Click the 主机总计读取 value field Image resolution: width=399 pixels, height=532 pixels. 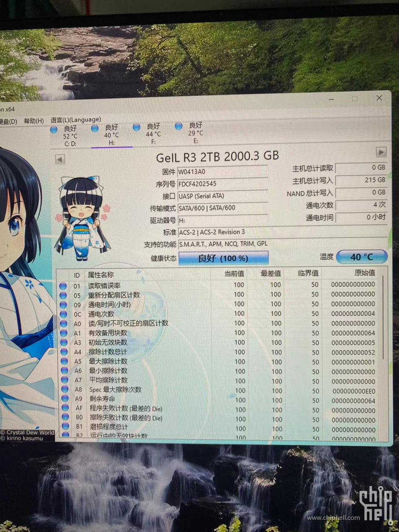361,167
